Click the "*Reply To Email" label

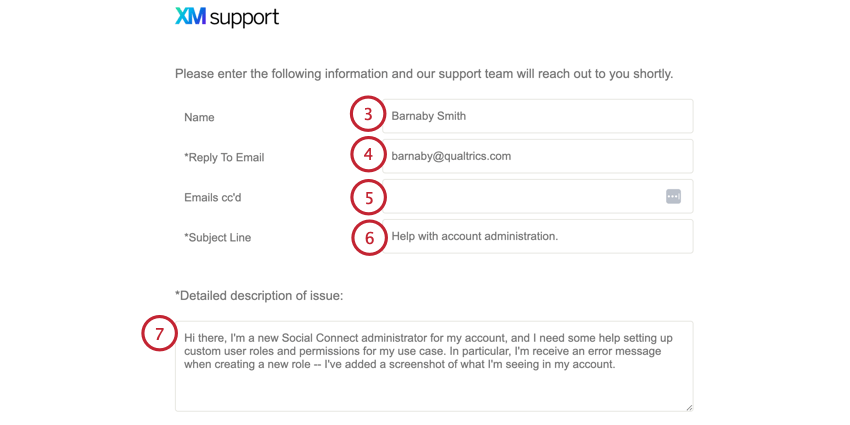tap(224, 158)
